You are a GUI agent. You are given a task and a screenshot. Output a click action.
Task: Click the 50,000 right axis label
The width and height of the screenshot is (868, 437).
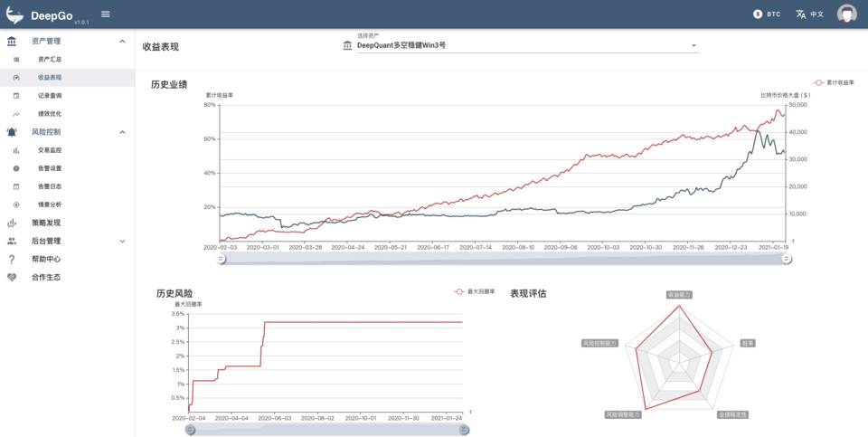797,105
